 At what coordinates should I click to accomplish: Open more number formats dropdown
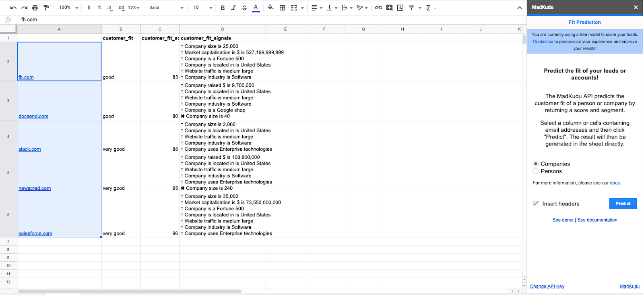pos(134,8)
